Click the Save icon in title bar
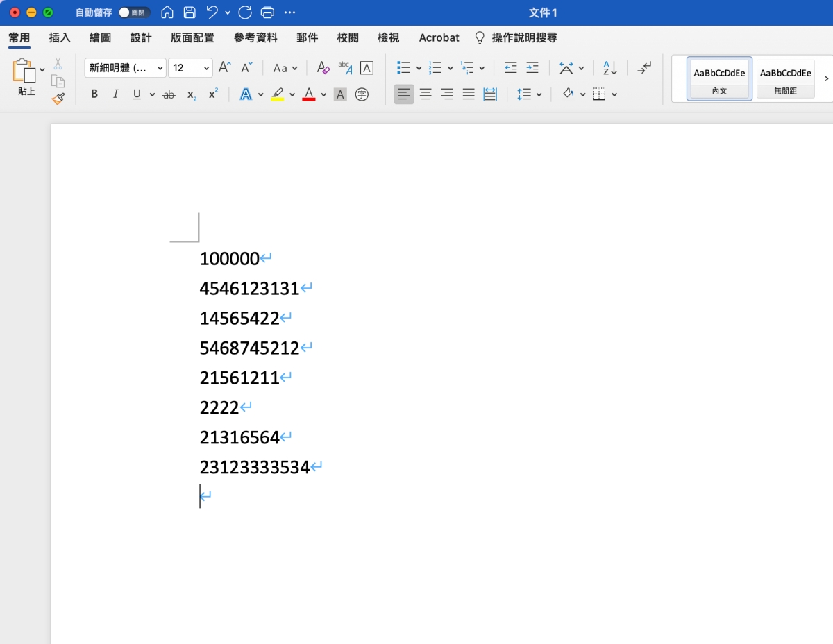This screenshot has width=833, height=644. click(x=190, y=12)
